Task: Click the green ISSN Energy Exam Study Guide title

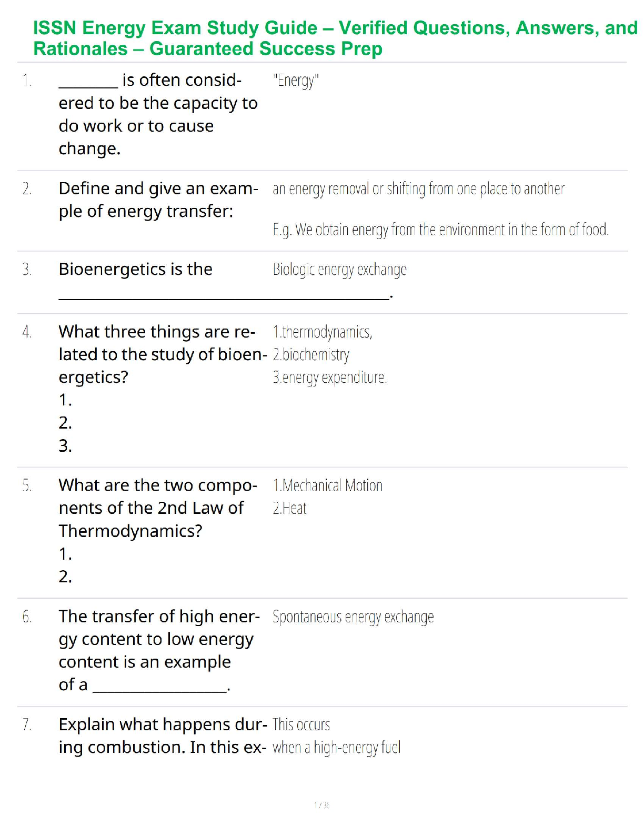Action: pyautogui.click(x=335, y=38)
